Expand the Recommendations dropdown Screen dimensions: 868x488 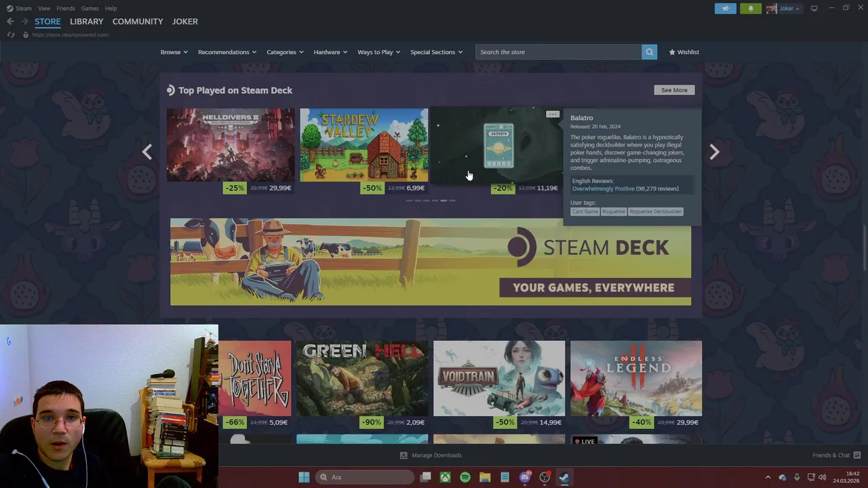pos(227,52)
